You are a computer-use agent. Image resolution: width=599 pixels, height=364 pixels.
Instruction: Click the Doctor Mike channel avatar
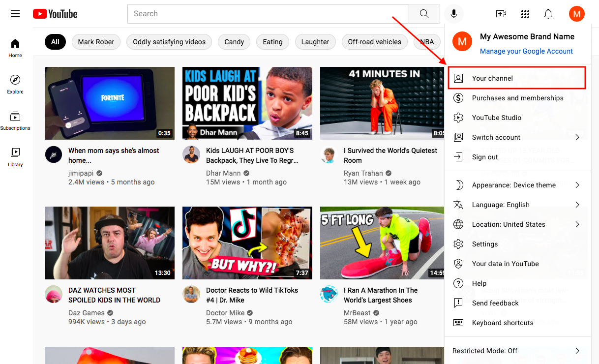[191, 294]
